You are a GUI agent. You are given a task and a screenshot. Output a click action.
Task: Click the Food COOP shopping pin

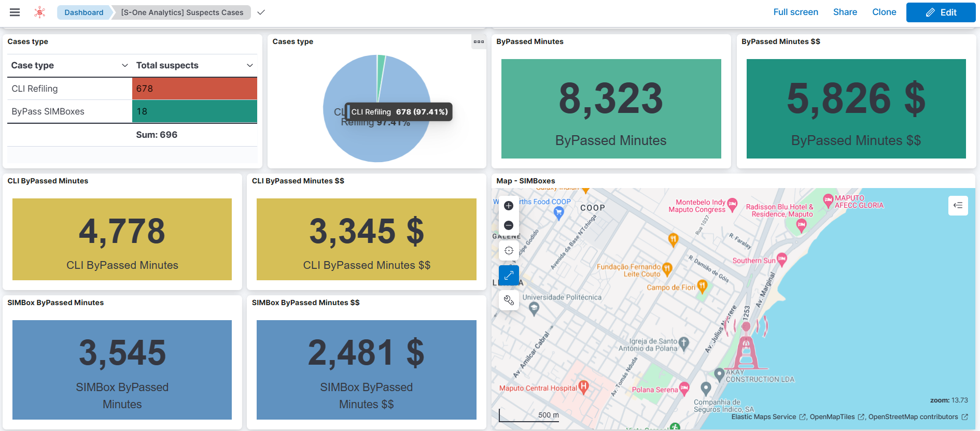click(x=558, y=212)
